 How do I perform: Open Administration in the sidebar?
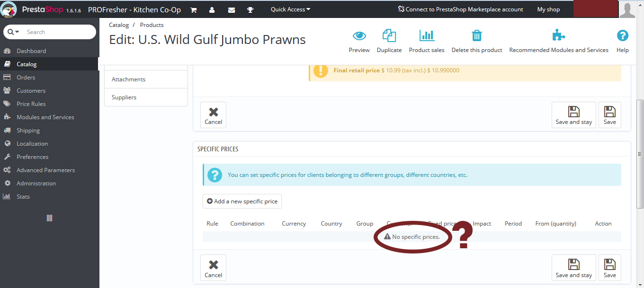[36, 183]
